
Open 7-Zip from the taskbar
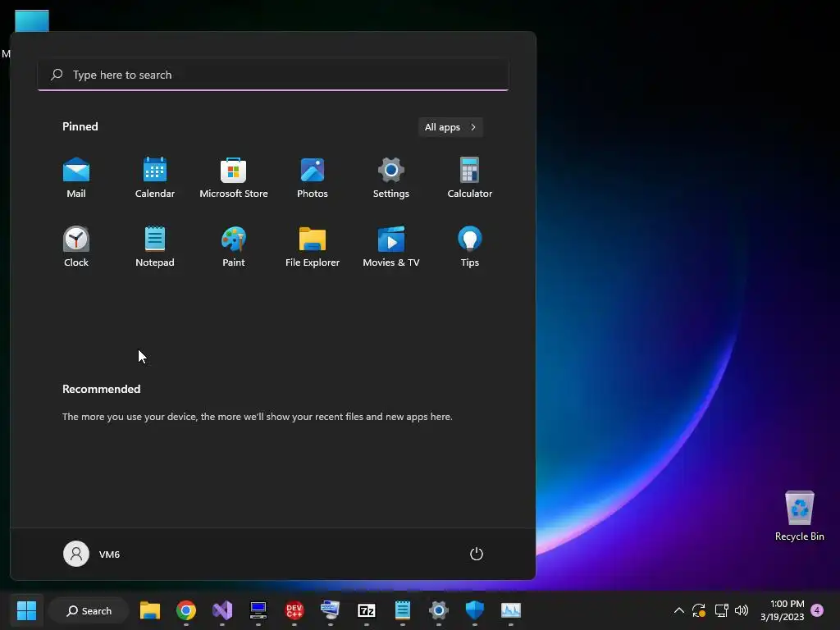(367, 610)
